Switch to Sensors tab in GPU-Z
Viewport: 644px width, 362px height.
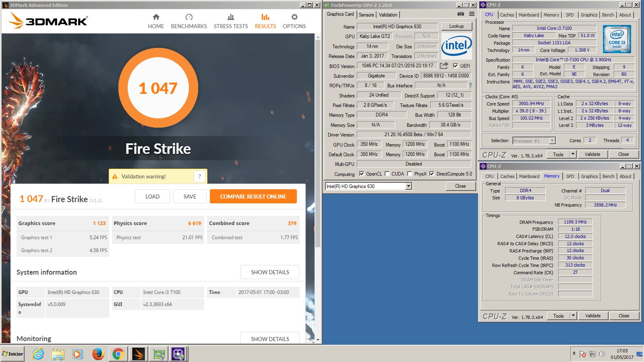pos(367,15)
